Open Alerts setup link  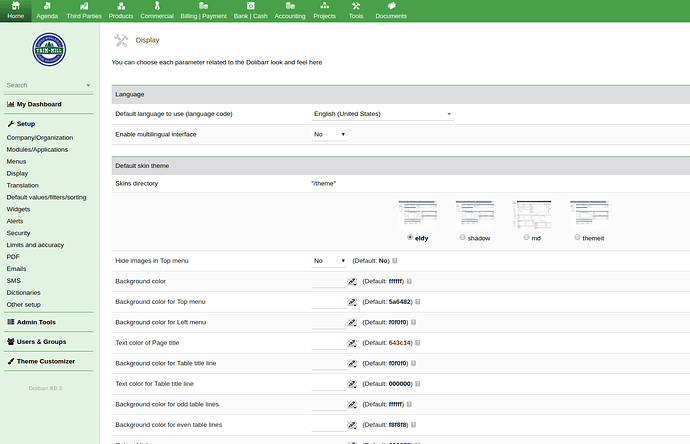[x=15, y=221]
